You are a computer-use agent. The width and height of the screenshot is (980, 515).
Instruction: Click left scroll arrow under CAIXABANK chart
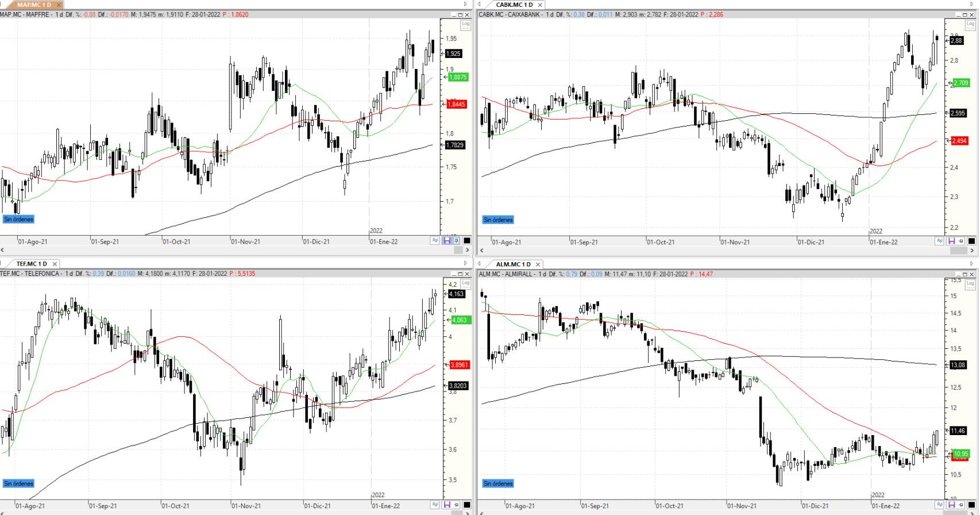pos(481,251)
